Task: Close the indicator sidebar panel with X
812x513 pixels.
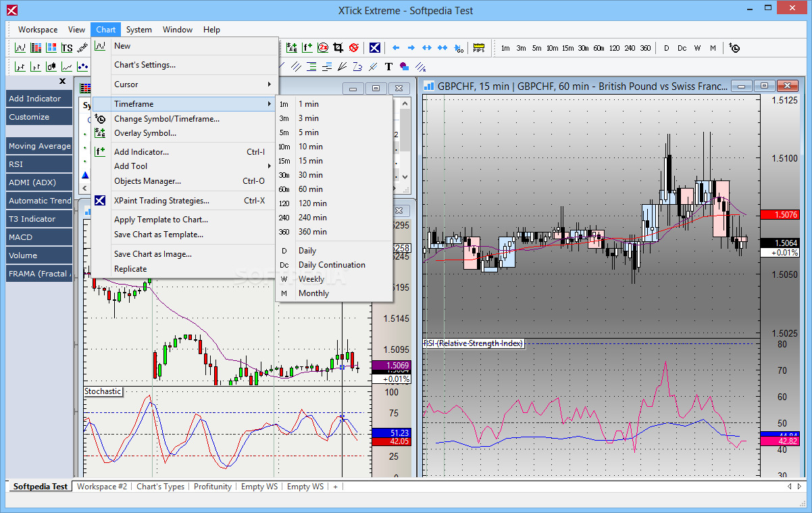Action: [63, 81]
